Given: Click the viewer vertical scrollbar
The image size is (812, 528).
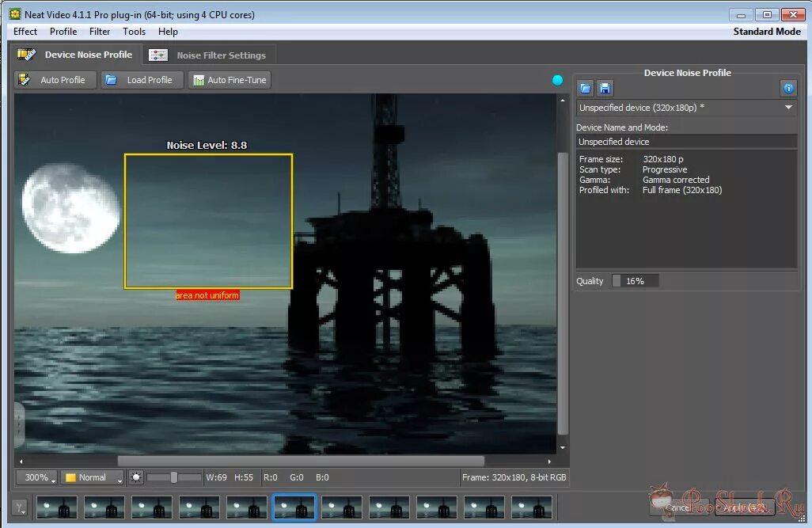Looking at the screenshot, I should coord(563,293).
